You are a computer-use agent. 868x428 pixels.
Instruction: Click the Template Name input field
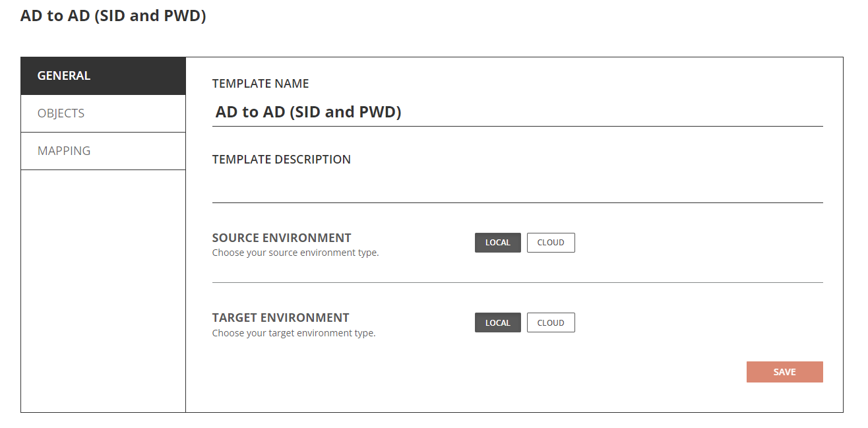tap(517, 112)
